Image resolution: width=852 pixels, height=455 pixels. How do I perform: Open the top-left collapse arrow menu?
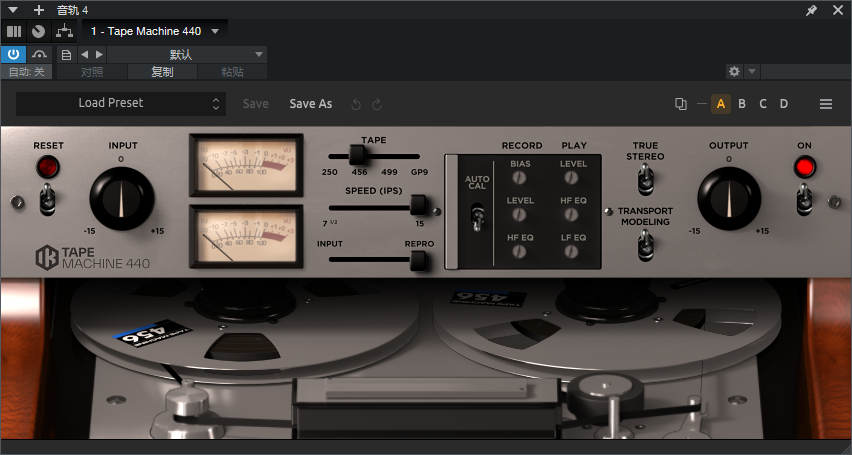[13, 10]
